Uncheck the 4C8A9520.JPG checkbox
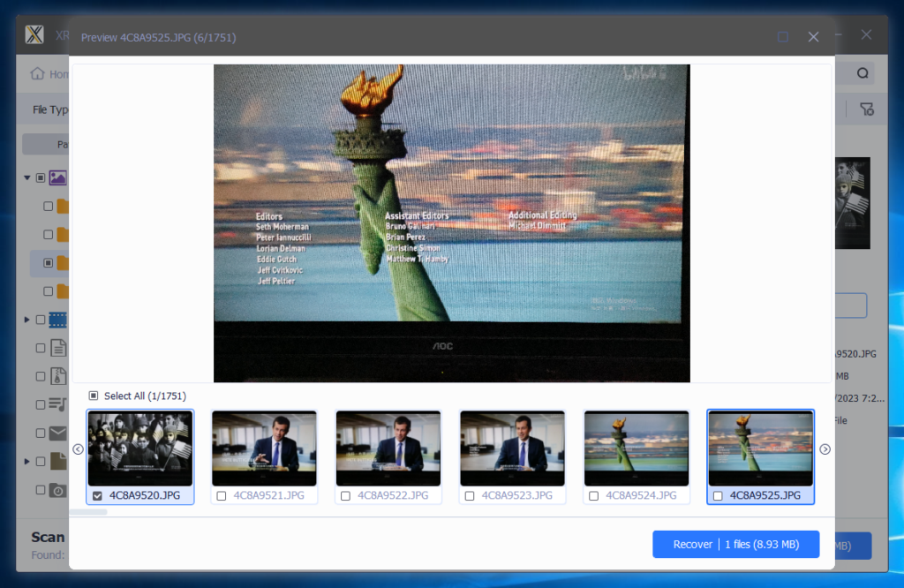The width and height of the screenshot is (904, 588). pyautogui.click(x=97, y=496)
